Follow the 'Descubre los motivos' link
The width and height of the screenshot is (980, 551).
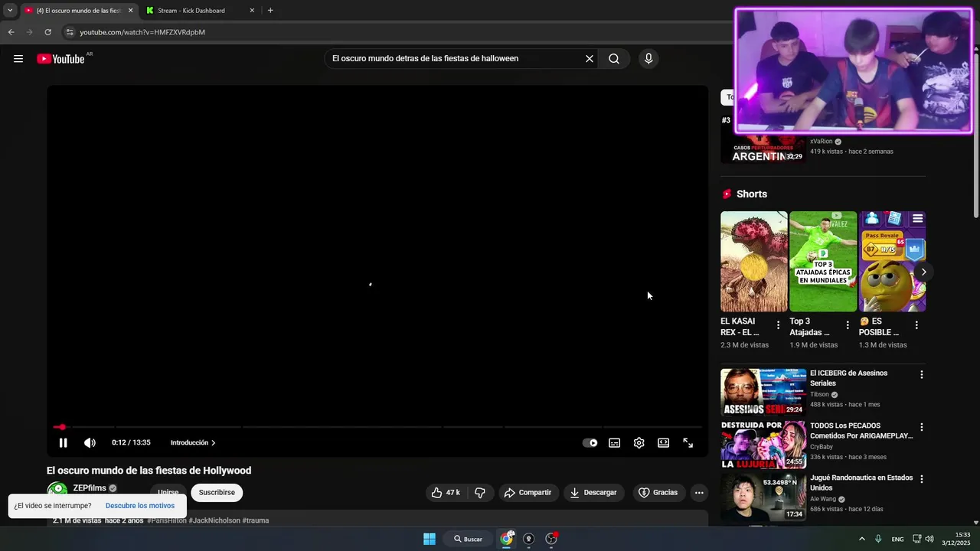pos(140,506)
